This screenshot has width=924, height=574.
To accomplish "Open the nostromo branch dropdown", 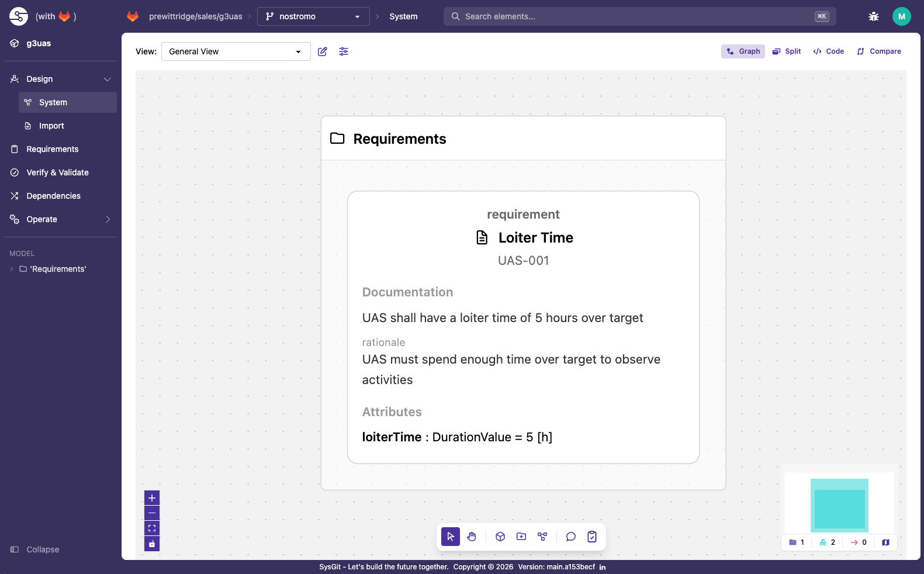I will tap(313, 16).
